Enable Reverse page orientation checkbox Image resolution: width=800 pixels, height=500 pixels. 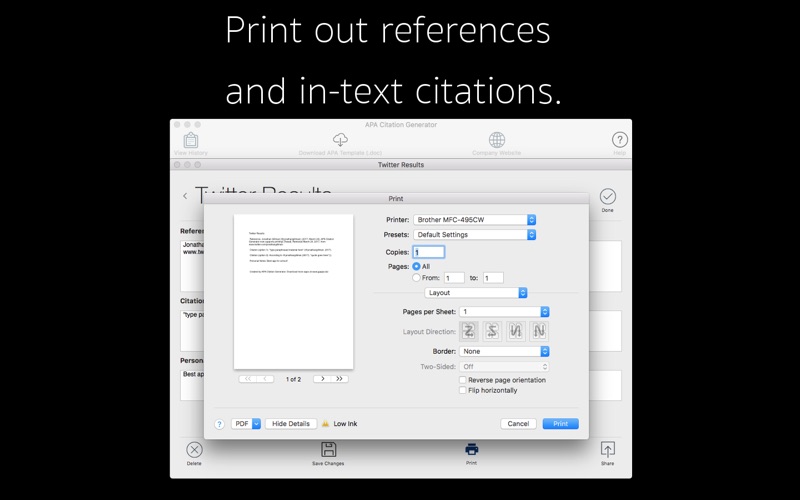(x=462, y=380)
